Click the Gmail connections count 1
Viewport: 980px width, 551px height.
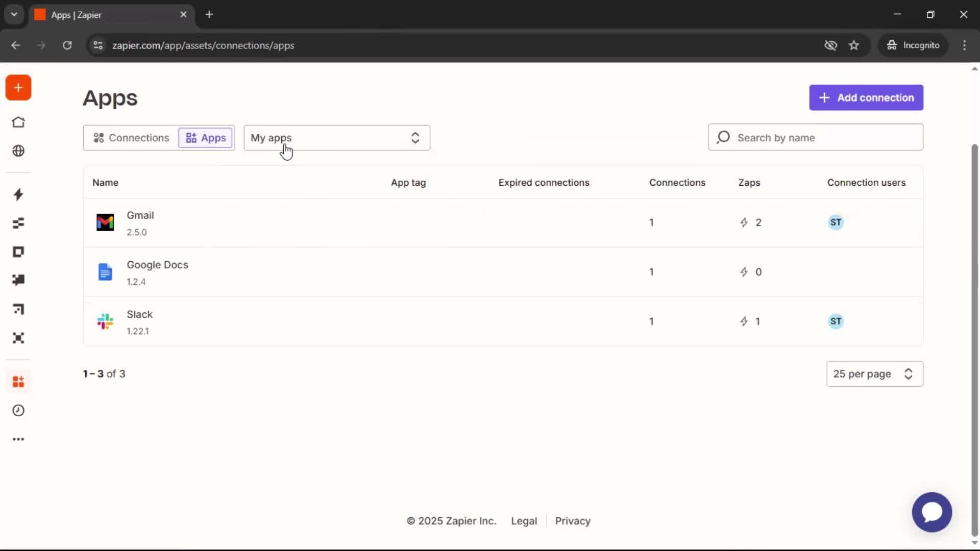click(x=651, y=222)
